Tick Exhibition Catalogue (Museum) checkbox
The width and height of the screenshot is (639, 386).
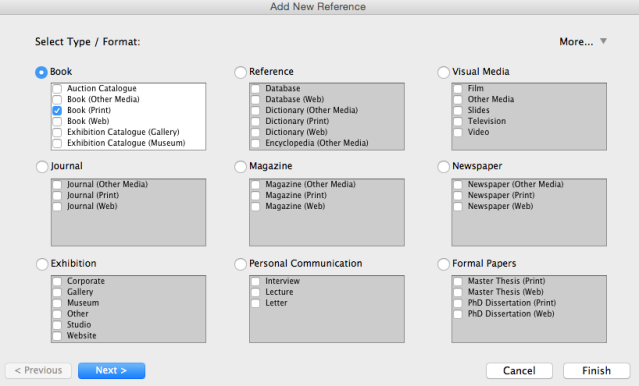coord(57,143)
